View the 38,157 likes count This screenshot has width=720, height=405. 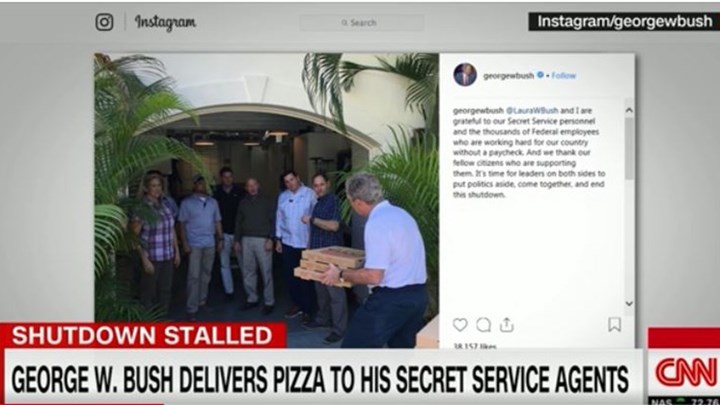[475, 346]
